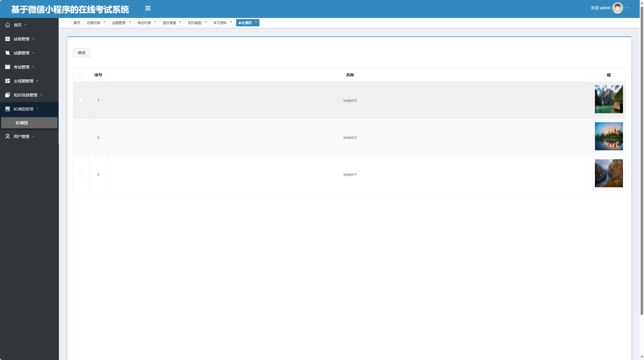The width and height of the screenshot is (644, 360).
Task: Click the 用户管理 person icon
Action: point(8,137)
